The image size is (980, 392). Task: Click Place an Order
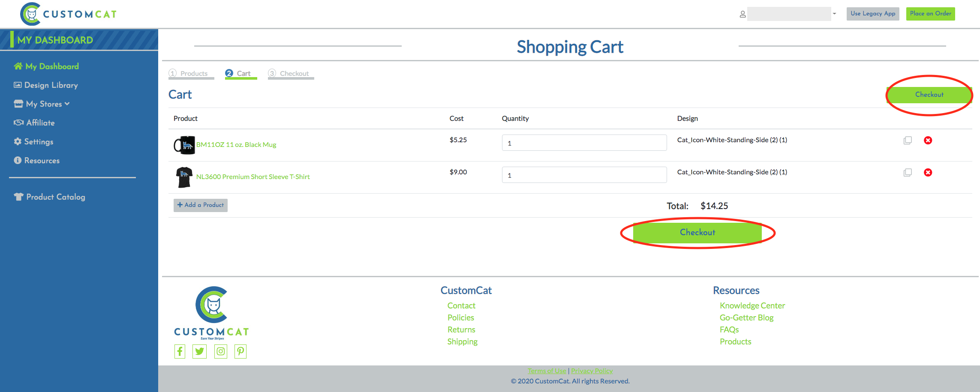tap(930, 13)
